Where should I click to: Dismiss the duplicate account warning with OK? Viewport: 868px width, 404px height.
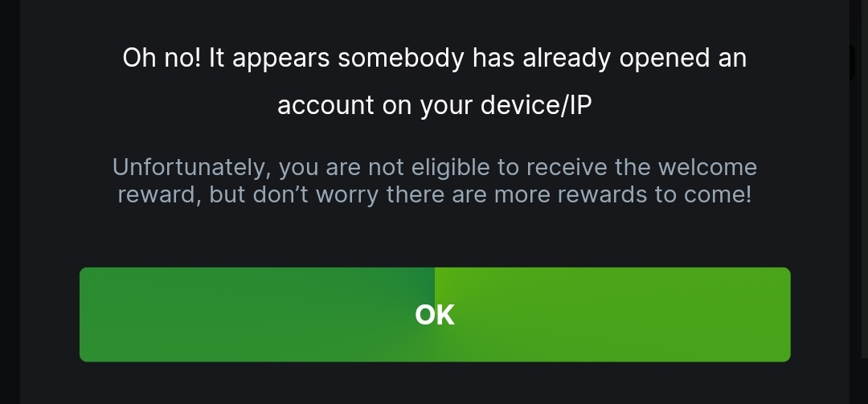pyautogui.click(x=435, y=314)
